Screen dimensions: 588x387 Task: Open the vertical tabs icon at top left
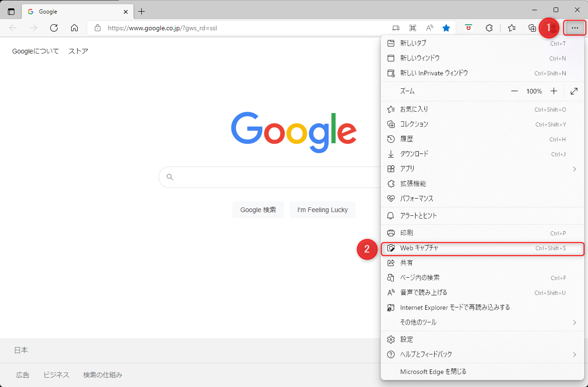(11, 12)
